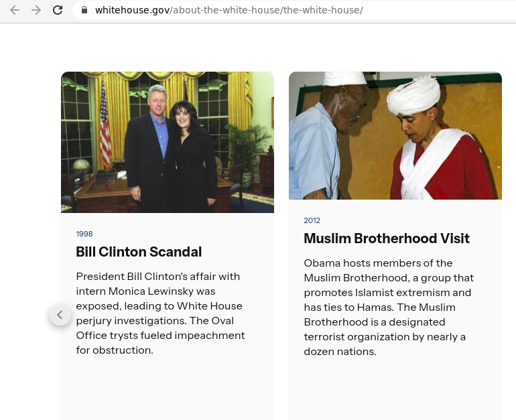This screenshot has width=516, height=420.
Task: Click the white turban in the right photo
Action: point(413,94)
